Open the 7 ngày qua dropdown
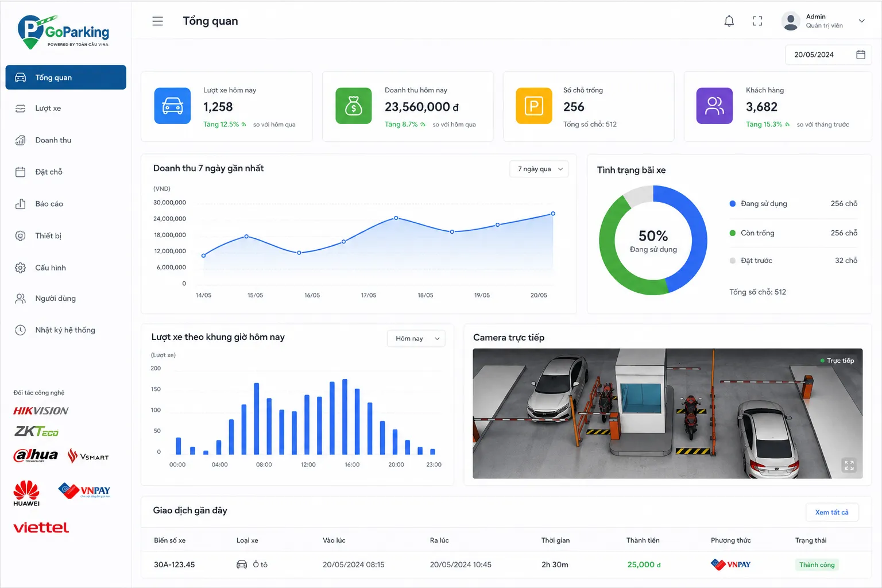Screen dimensions: 882x588 point(539,169)
